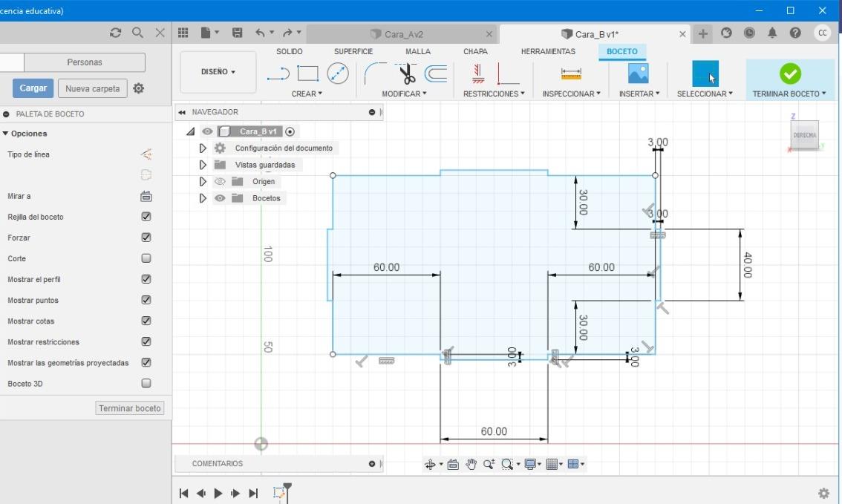The image size is (842, 504).
Task: Toggle Mostrar restricciones checkbox
Action: [x=146, y=341]
